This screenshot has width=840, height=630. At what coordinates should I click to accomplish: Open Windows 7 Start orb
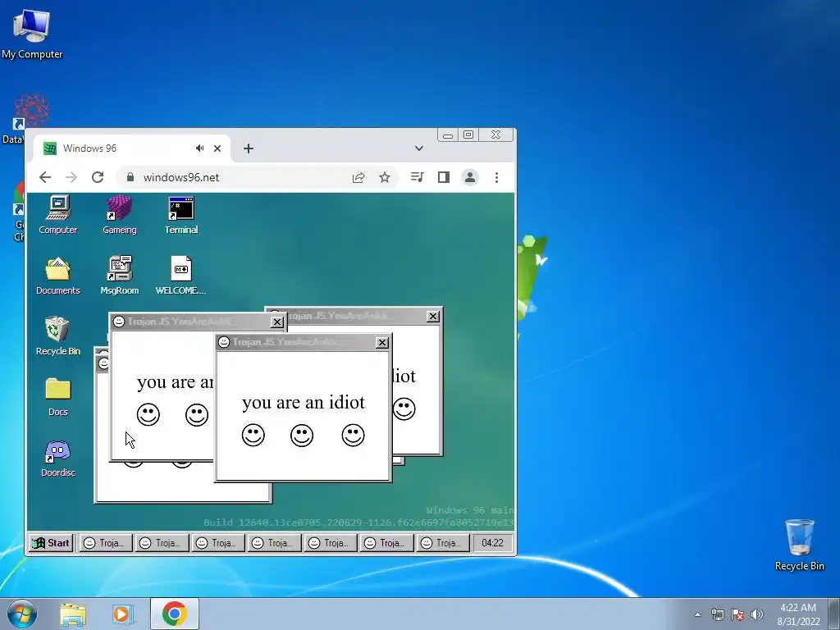tap(22, 614)
